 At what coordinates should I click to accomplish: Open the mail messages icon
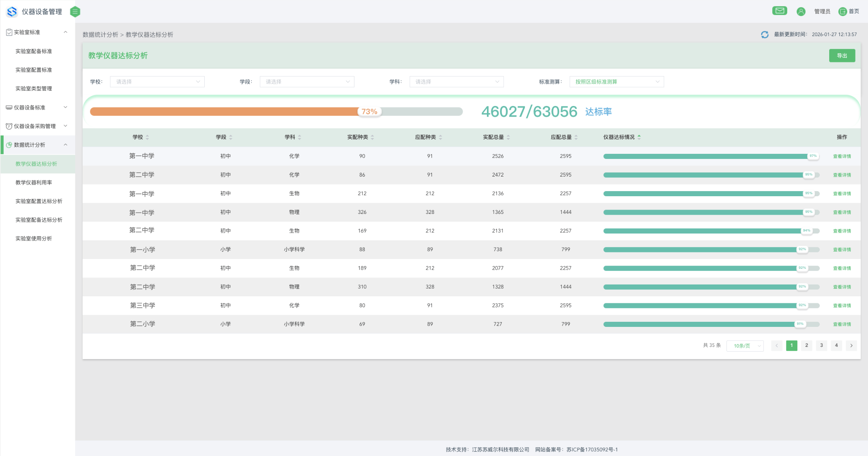coord(779,11)
